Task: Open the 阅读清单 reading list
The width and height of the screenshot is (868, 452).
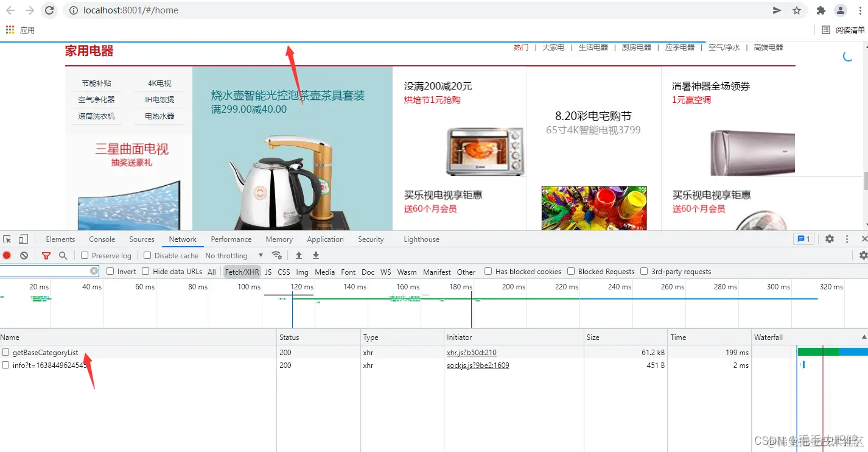Action: click(847, 29)
